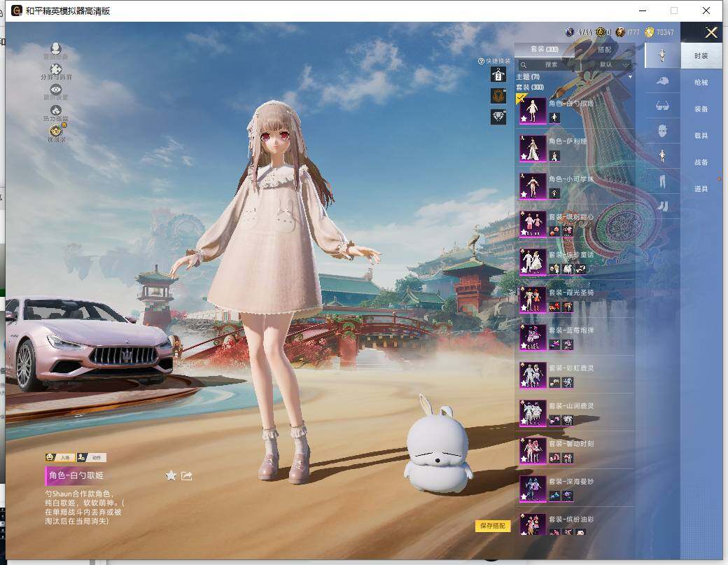Toggle favorite star for 角色-白勺歌姬

(171, 476)
